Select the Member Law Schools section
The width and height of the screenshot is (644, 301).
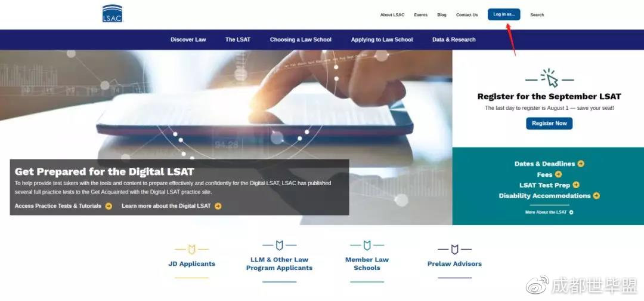point(367,264)
